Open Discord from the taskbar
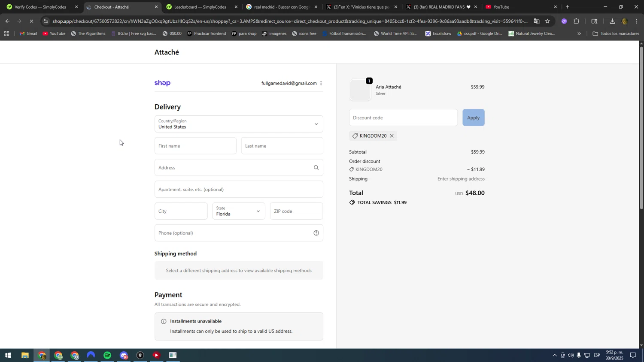Screen dimensions: 644x362 124,356
